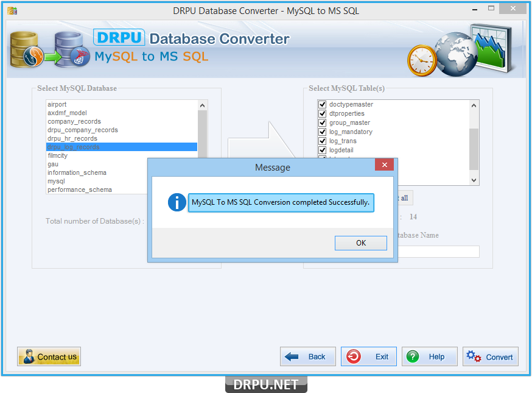Click the MySQL gold database icon in header
This screenshot has width=532, height=393.
pyautogui.click(x=26, y=49)
